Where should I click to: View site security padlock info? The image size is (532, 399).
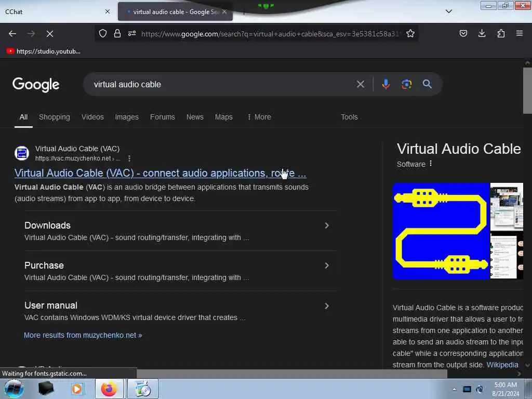(x=117, y=33)
